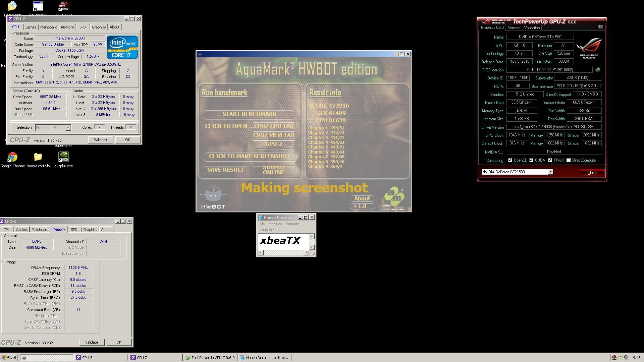The image size is (644, 362).
Task: Toggle DirectCompute checkbox in GPU-Z
Action: tap(569, 160)
